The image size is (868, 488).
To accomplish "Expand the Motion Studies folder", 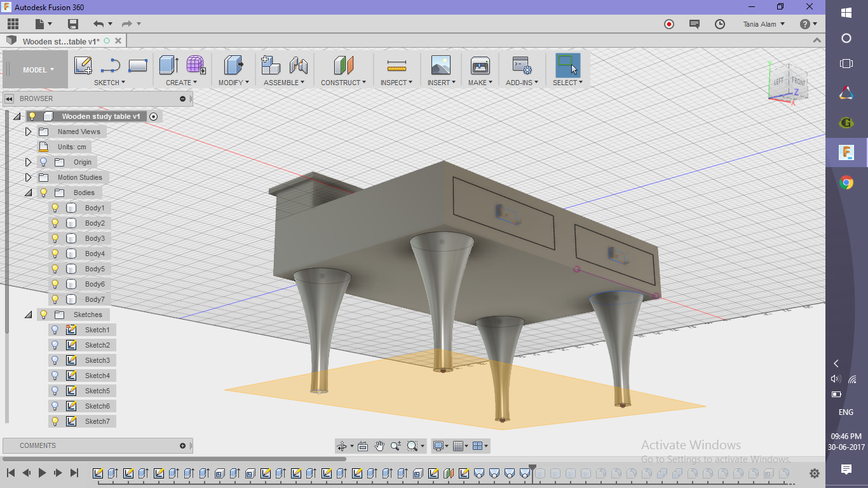I will [28, 177].
